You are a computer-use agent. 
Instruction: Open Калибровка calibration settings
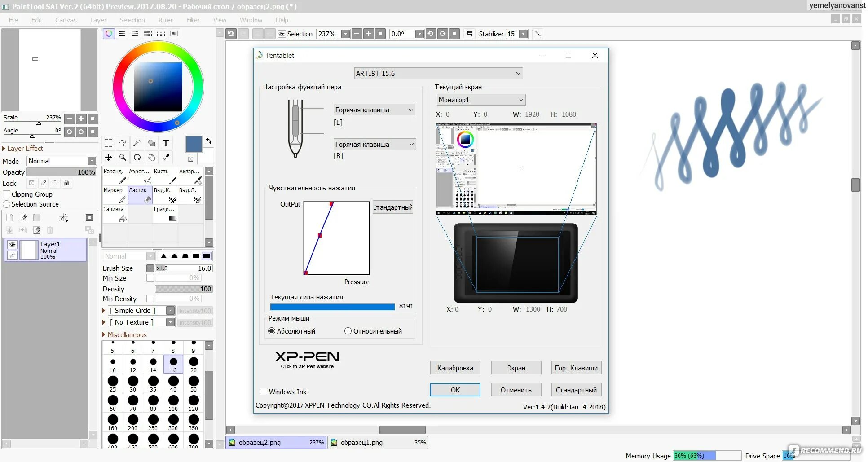[455, 368]
